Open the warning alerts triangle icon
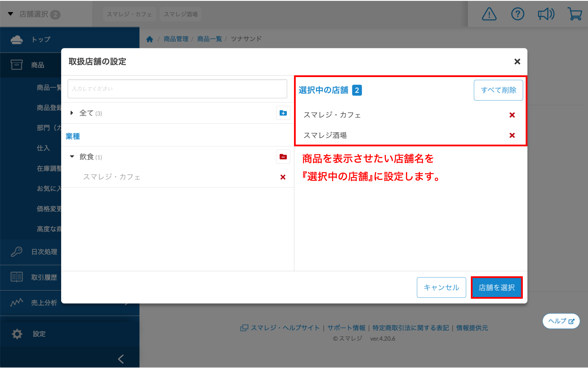This screenshot has width=588, height=368. click(489, 14)
